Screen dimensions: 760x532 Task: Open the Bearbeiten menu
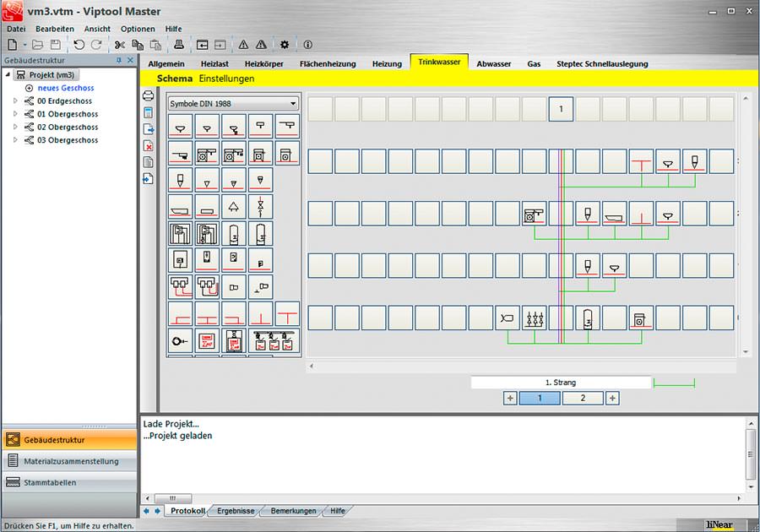click(55, 29)
